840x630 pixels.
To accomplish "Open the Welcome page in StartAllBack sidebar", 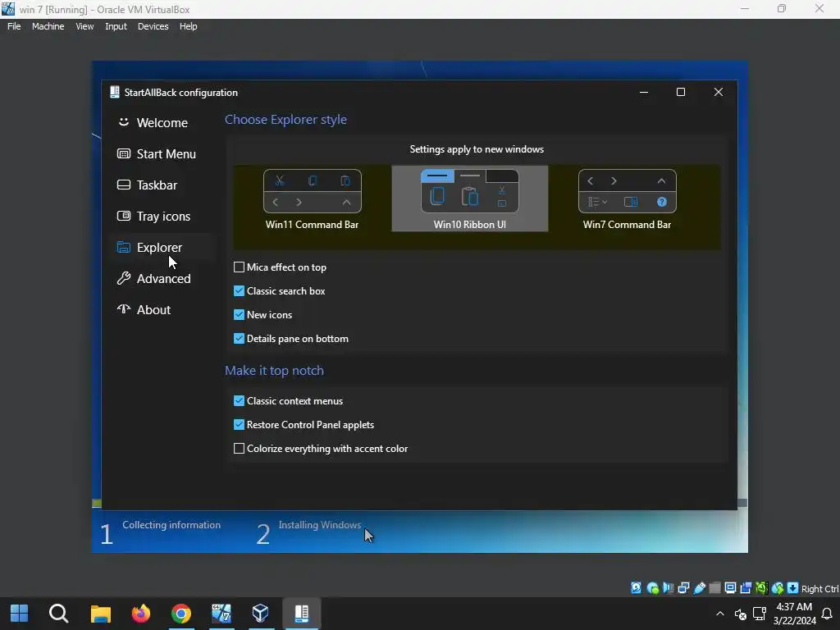I will tap(162, 123).
